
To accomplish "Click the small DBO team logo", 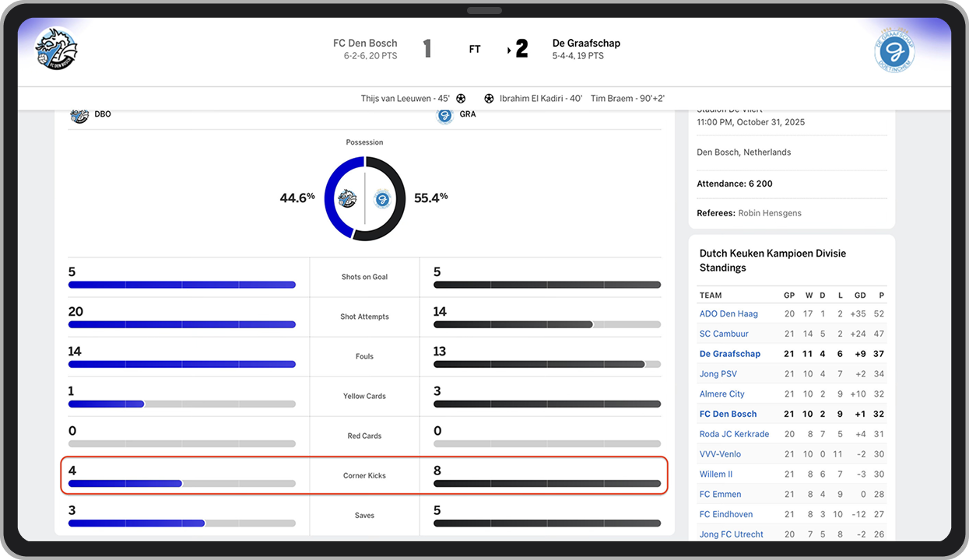I will point(79,115).
